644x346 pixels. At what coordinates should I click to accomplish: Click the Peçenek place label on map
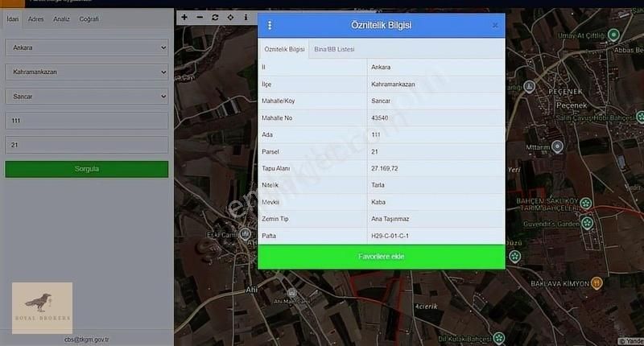(x=572, y=105)
